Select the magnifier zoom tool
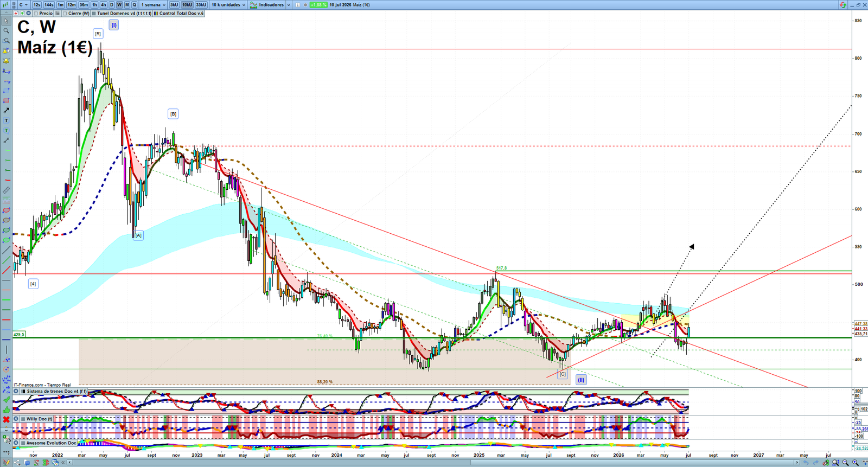The image size is (868, 467). pyautogui.click(x=6, y=31)
